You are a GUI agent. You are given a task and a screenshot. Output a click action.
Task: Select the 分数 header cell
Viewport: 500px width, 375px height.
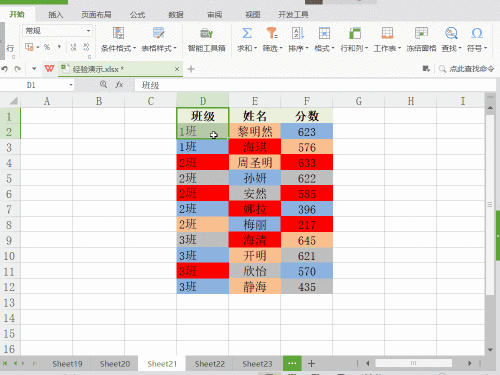[x=307, y=116]
